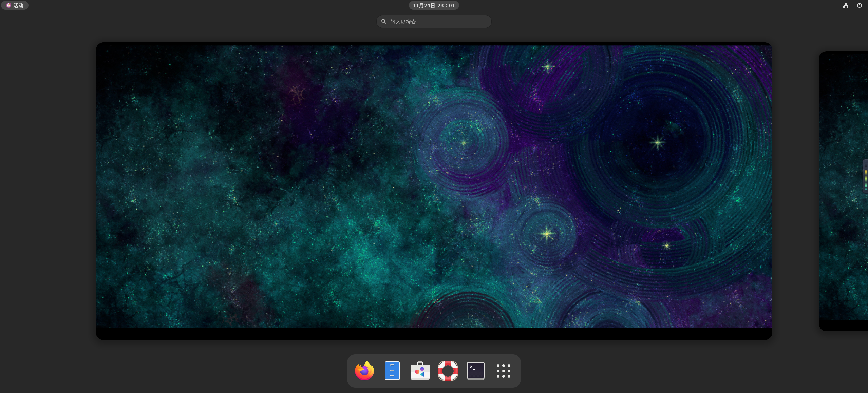Image resolution: width=868 pixels, height=393 pixels.
Task: Show all applications grid
Action: pyautogui.click(x=504, y=371)
